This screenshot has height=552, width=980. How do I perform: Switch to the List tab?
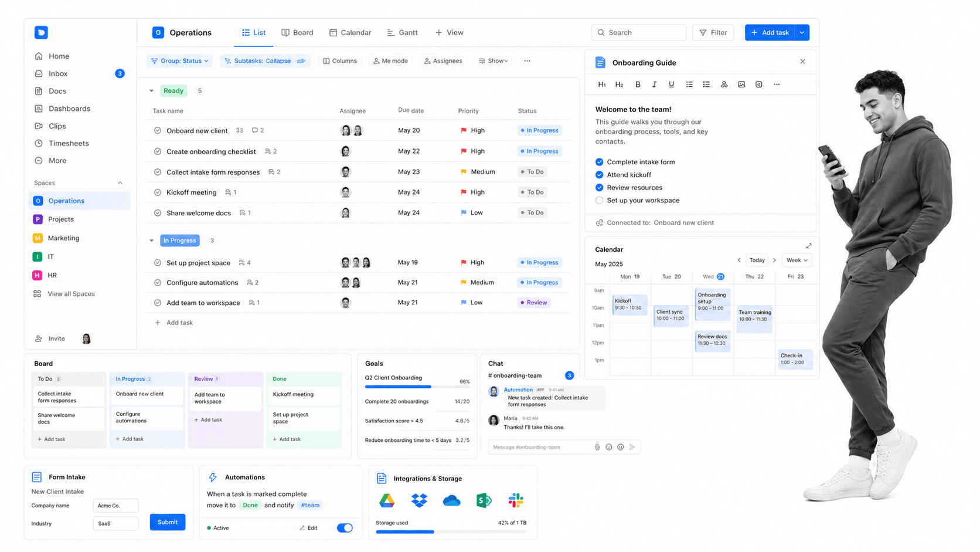(254, 33)
